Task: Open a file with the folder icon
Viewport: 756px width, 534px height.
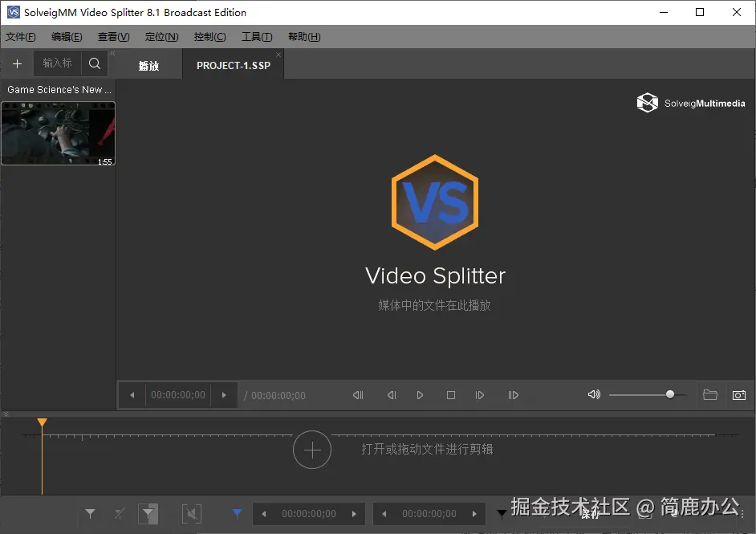Action: click(x=709, y=394)
